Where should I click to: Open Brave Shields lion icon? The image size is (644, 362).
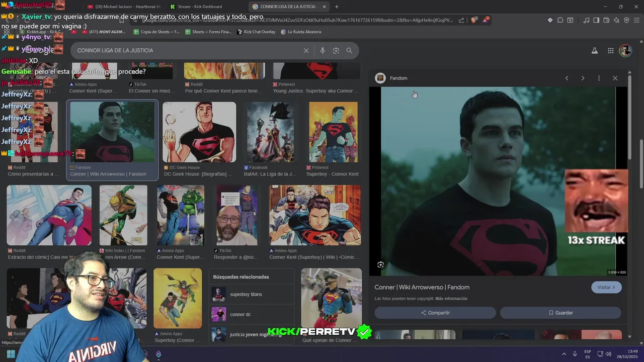pos(473,20)
